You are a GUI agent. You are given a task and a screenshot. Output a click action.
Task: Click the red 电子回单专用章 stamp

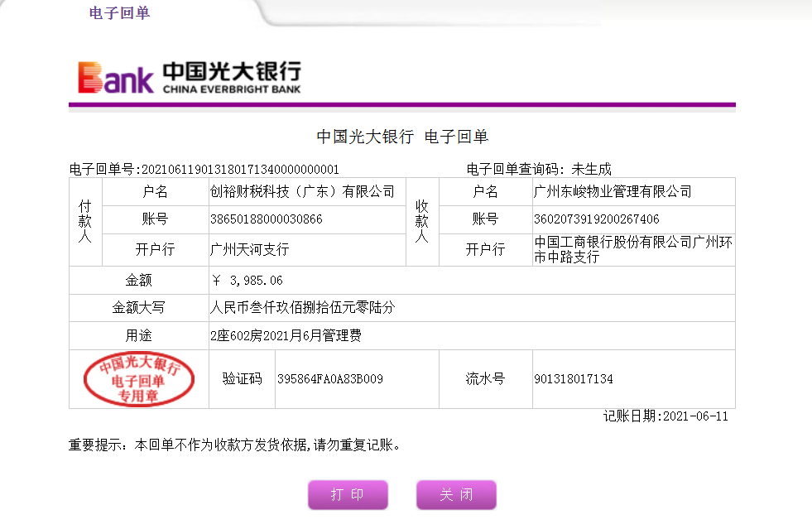pos(138,379)
